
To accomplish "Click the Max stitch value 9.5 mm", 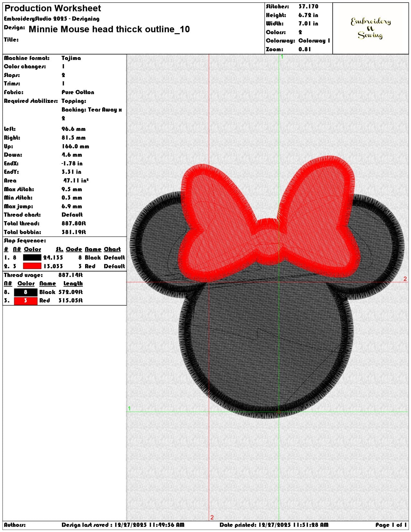I will pyautogui.click(x=72, y=189).
